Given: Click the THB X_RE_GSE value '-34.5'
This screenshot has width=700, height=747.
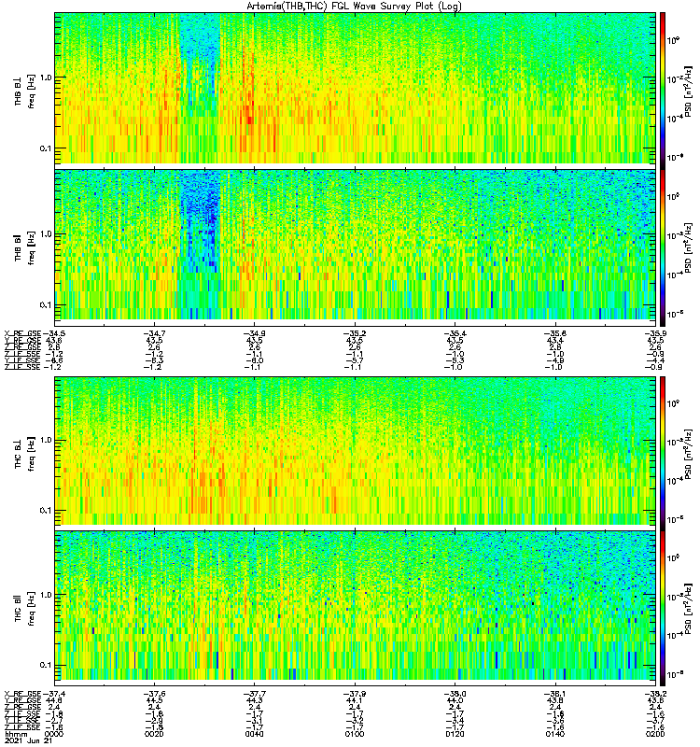Looking at the screenshot, I should point(54,333).
